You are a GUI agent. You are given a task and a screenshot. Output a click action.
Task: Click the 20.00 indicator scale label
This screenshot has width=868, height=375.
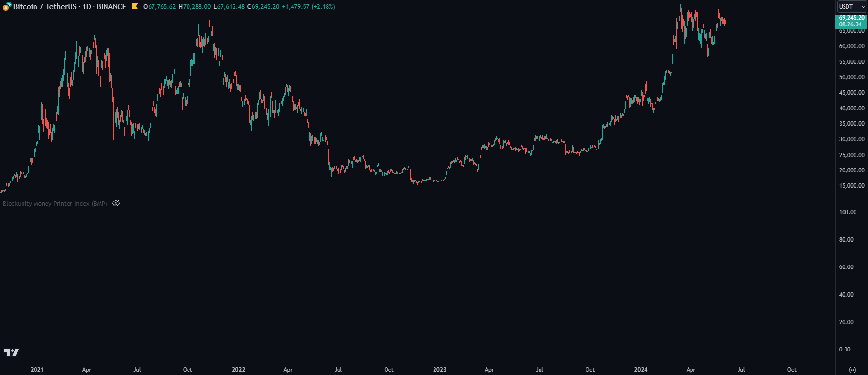[x=846, y=322]
